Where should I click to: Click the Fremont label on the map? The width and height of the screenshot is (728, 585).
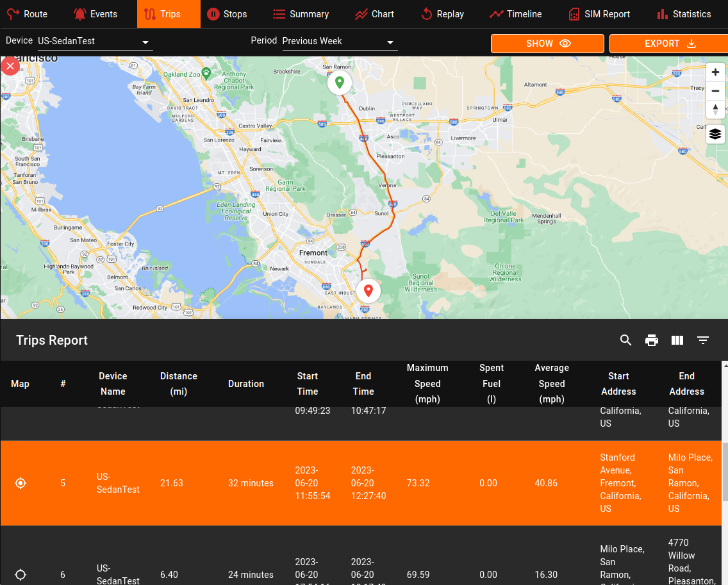click(313, 253)
